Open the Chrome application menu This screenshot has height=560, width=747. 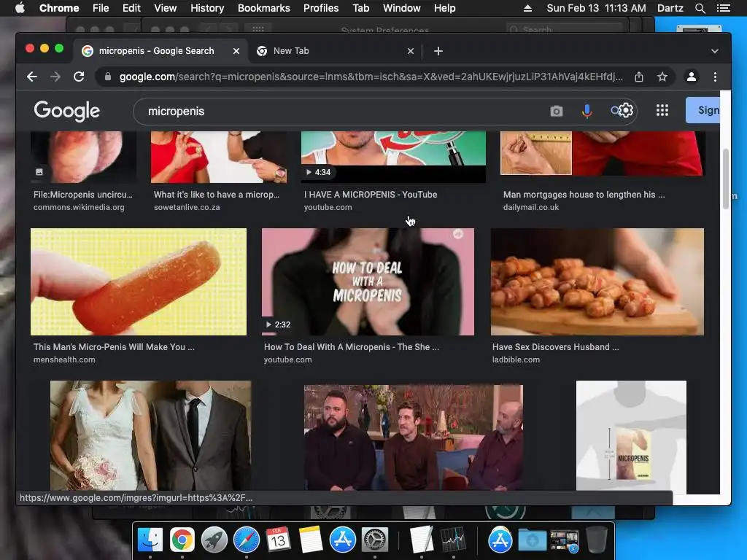59,8
